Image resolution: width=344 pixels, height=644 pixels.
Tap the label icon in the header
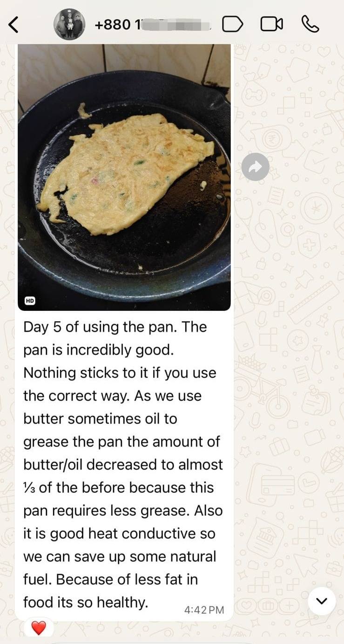pos(232,24)
